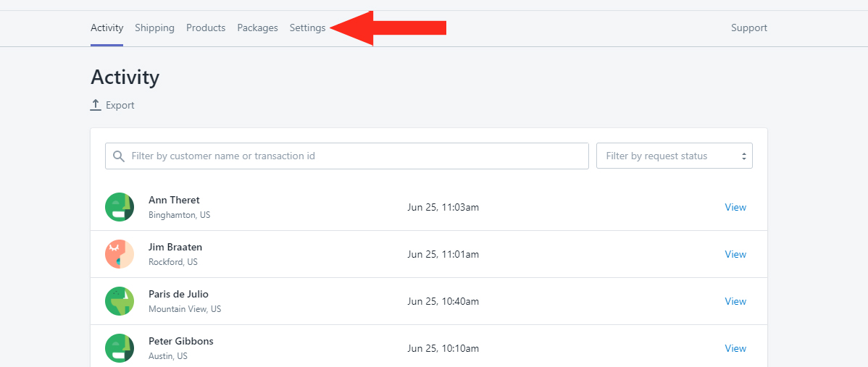This screenshot has height=367, width=868.
Task: Open the Products tab
Action: point(206,28)
